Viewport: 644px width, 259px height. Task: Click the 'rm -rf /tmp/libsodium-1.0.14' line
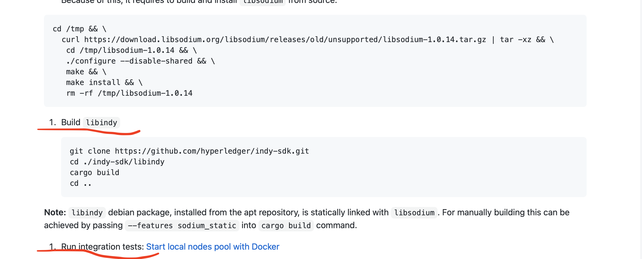pos(129,93)
